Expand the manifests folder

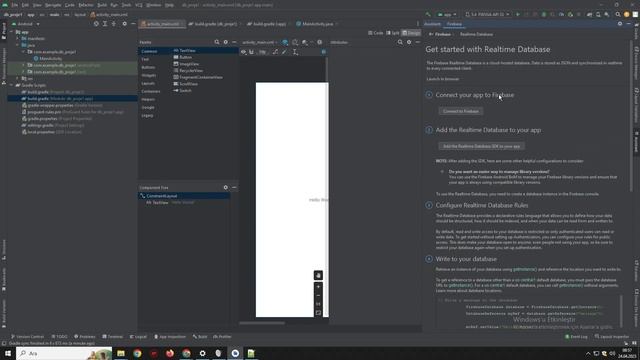(x=18, y=38)
